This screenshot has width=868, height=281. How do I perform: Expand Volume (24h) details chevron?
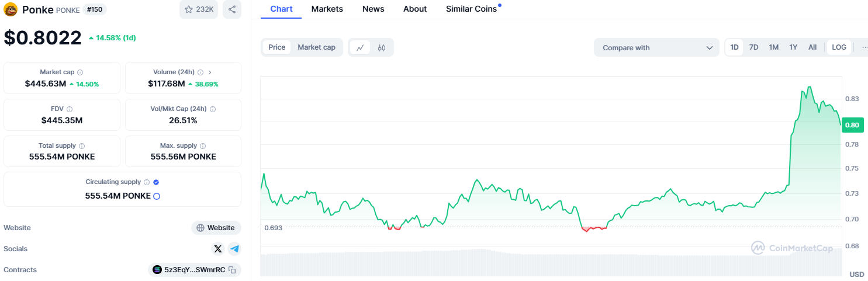tap(210, 72)
